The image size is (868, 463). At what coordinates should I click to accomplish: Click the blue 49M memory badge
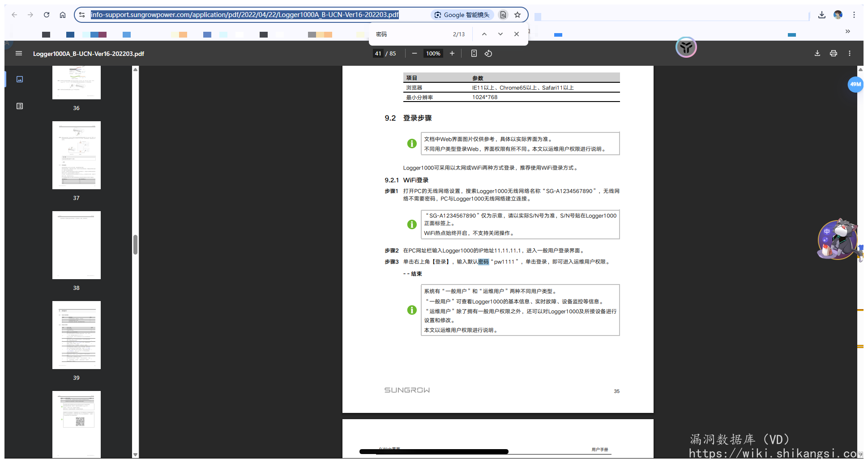click(x=855, y=84)
